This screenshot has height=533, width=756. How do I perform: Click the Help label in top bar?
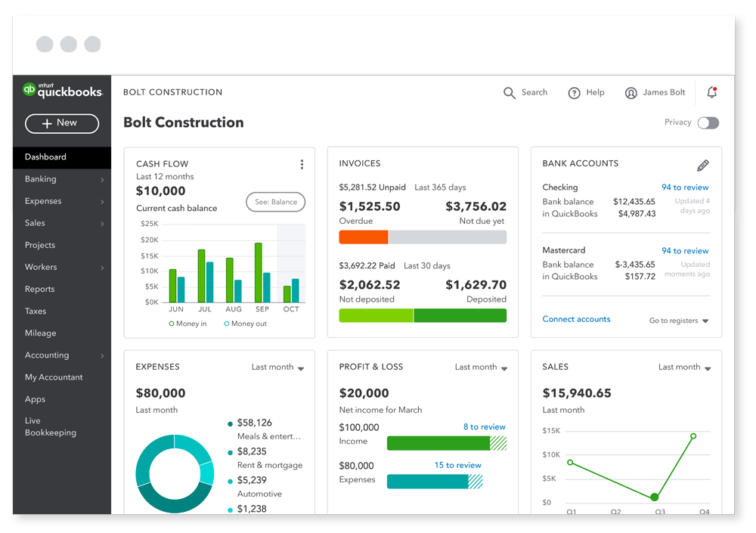point(595,92)
